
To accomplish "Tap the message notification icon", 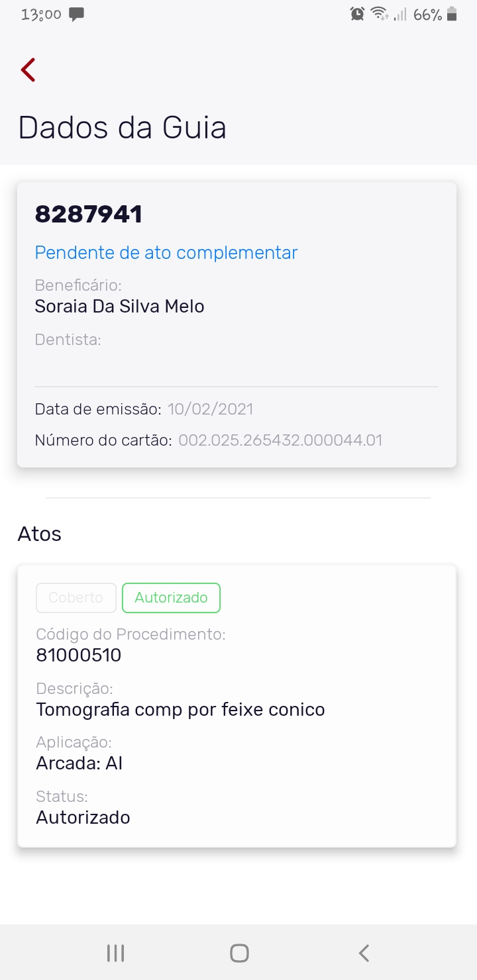I will (77, 15).
